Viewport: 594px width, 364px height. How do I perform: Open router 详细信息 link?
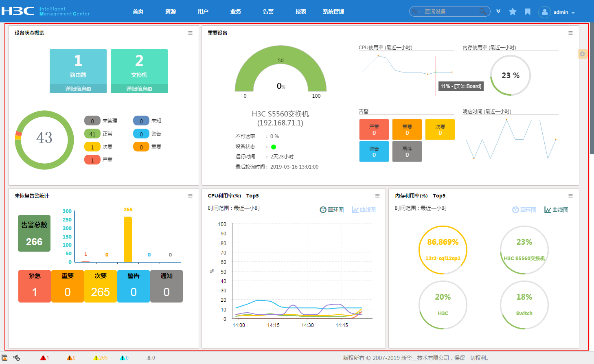pyautogui.click(x=78, y=89)
